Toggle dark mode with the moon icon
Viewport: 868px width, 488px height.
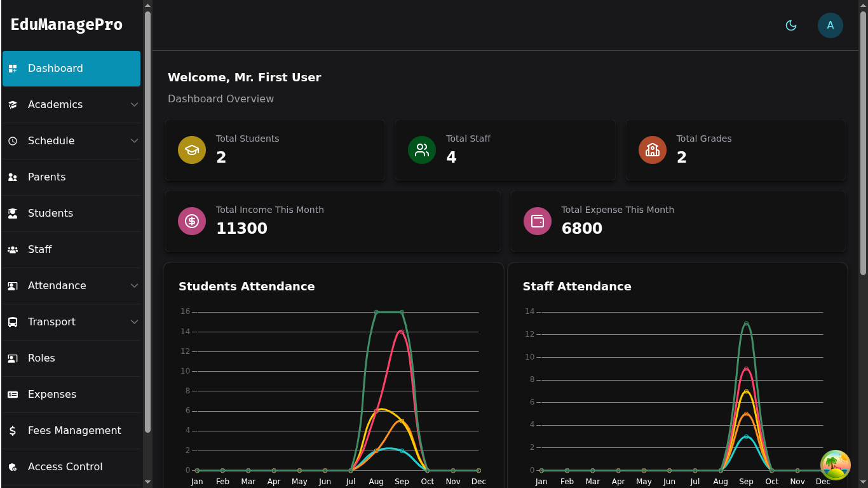pos(790,25)
